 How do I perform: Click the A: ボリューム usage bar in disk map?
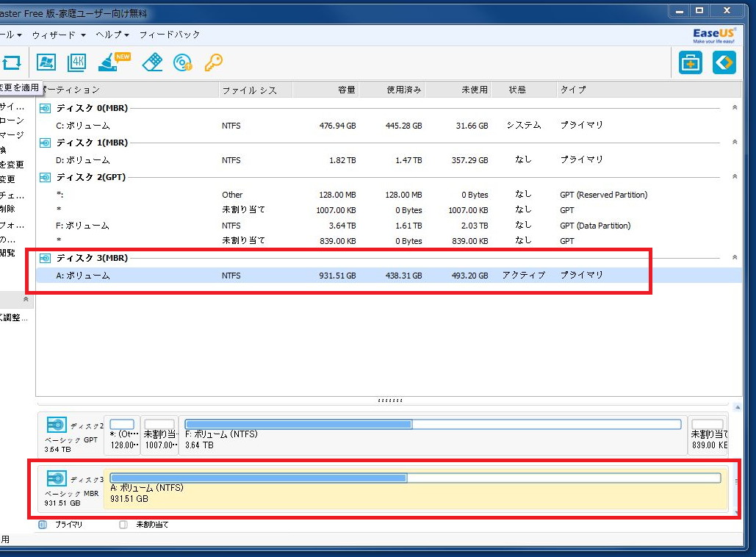click(x=415, y=478)
